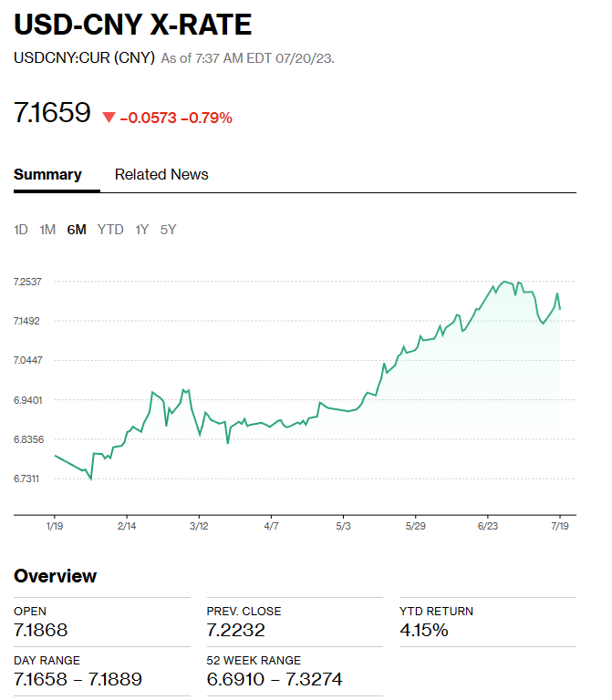
Task: Switch chart to 1M range
Action: click(47, 230)
